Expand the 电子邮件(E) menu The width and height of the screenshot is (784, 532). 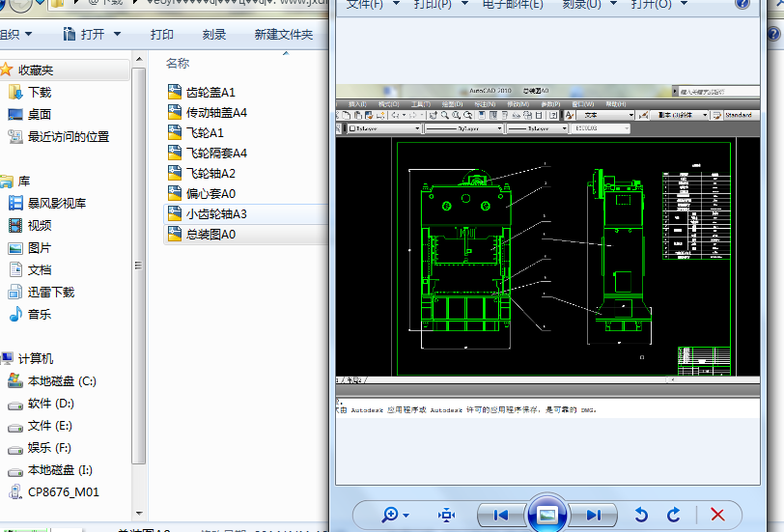pyautogui.click(x=513, y=5)
